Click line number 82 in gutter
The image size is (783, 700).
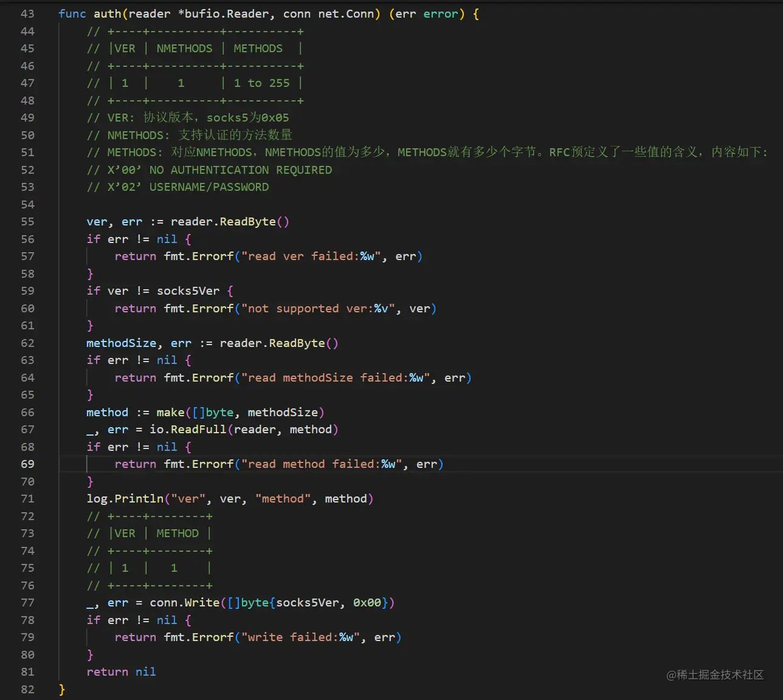tap(27, 689)
